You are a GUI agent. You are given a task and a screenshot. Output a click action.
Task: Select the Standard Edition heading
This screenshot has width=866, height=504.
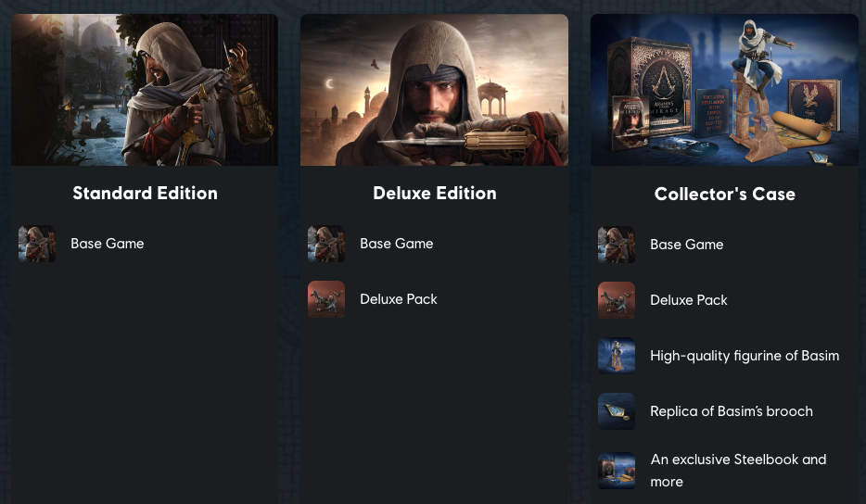click(x=145, y=194)
